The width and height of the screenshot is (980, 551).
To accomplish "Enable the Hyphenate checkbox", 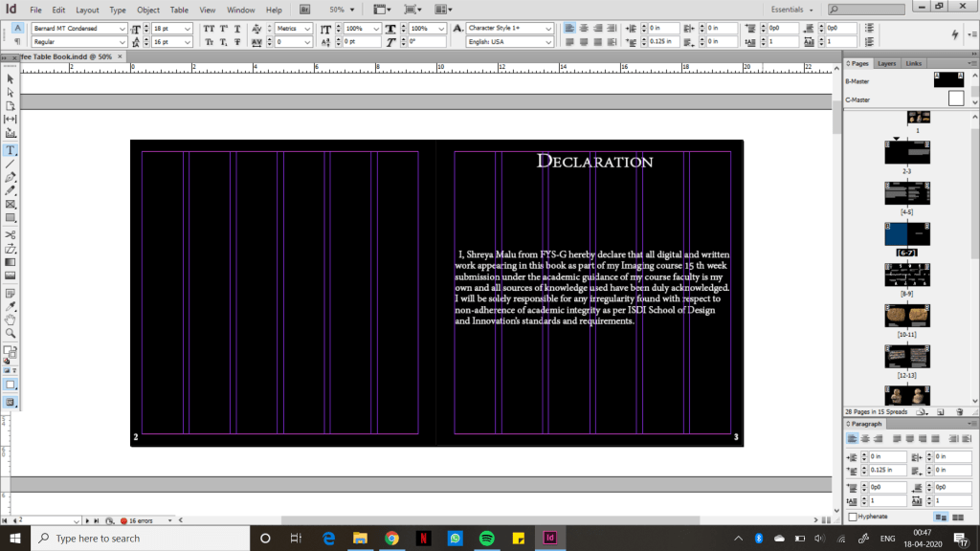I will 853,517.
